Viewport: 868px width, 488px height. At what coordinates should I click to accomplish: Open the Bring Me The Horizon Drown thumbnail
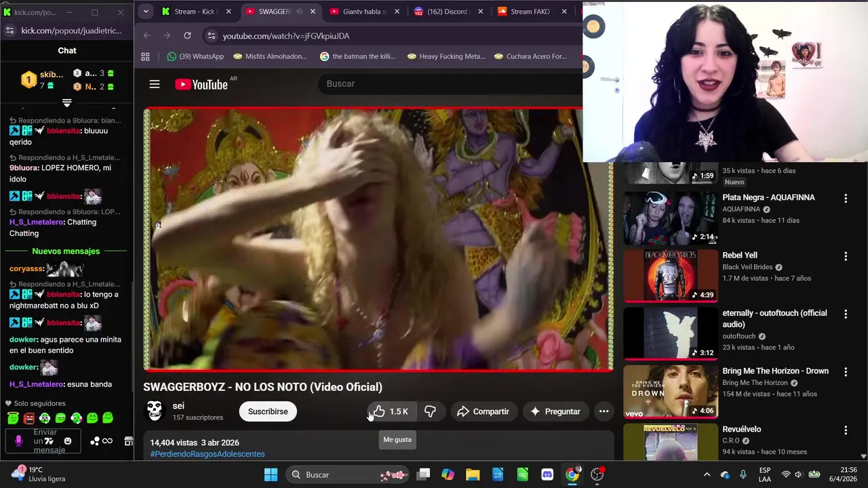coord(670,392)
